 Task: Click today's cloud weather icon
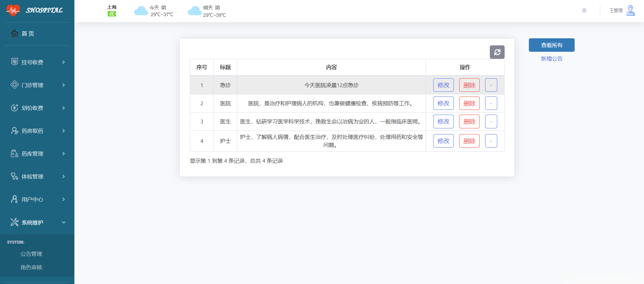click(141, 11)
